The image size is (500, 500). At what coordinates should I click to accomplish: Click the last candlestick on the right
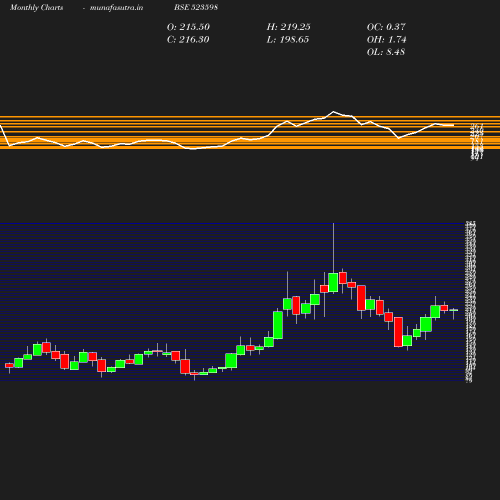(x=454, y=310)
